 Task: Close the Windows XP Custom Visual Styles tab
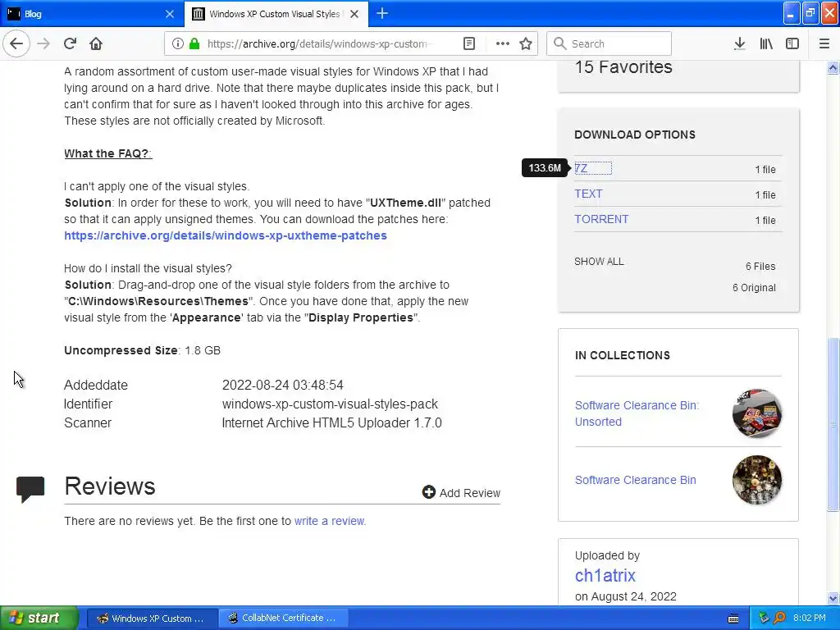(x=354, y=14)
